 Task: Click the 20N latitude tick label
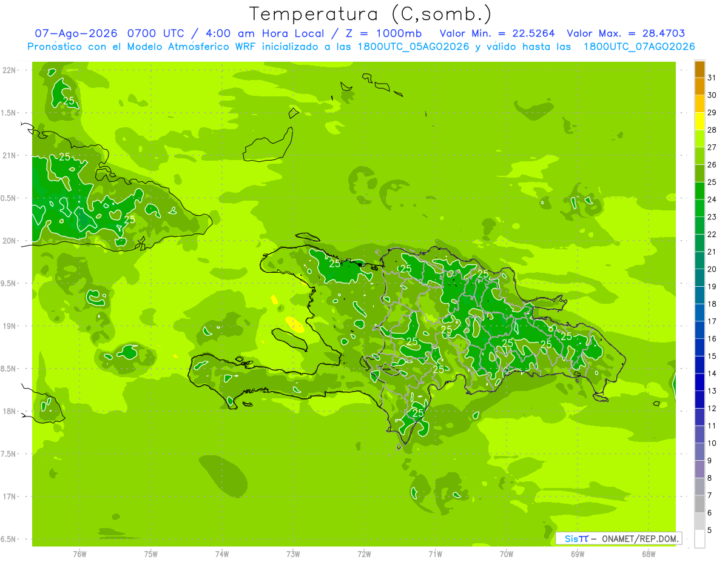(10, 241)
